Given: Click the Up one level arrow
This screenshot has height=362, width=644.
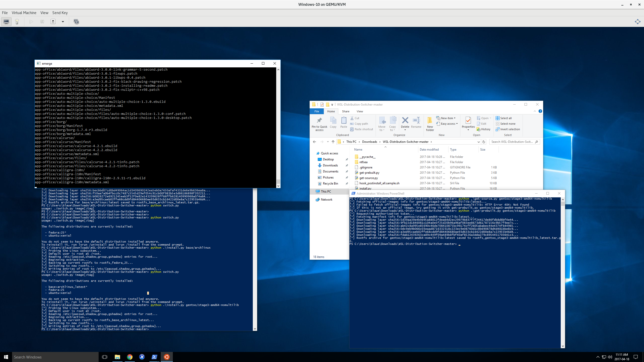Looking at the screenshot, I should click(x=333, y=142).
